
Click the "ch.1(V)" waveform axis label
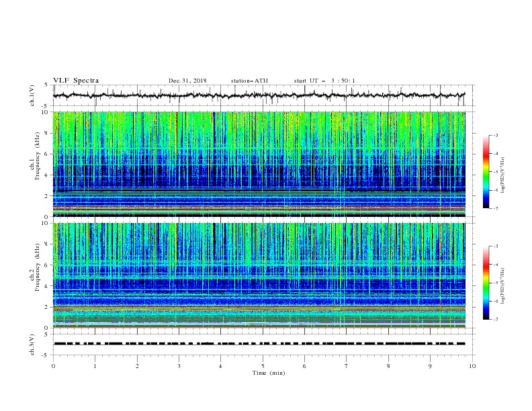click(x=32, y=95)
